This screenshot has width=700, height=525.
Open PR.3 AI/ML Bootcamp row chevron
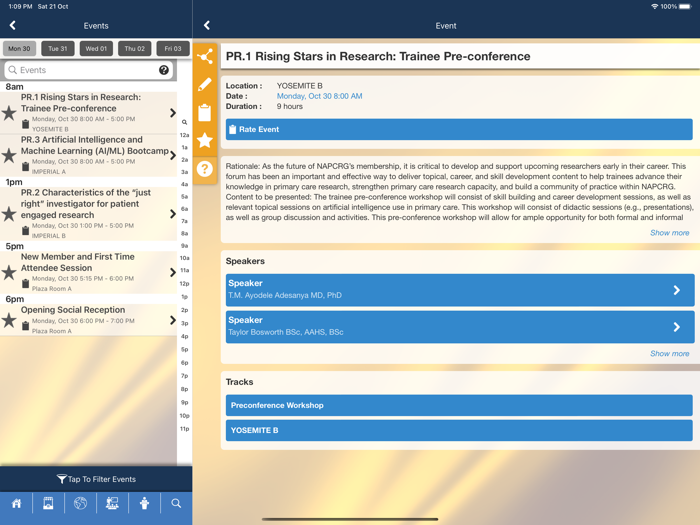pyautogui.click(x=173, y=155)
